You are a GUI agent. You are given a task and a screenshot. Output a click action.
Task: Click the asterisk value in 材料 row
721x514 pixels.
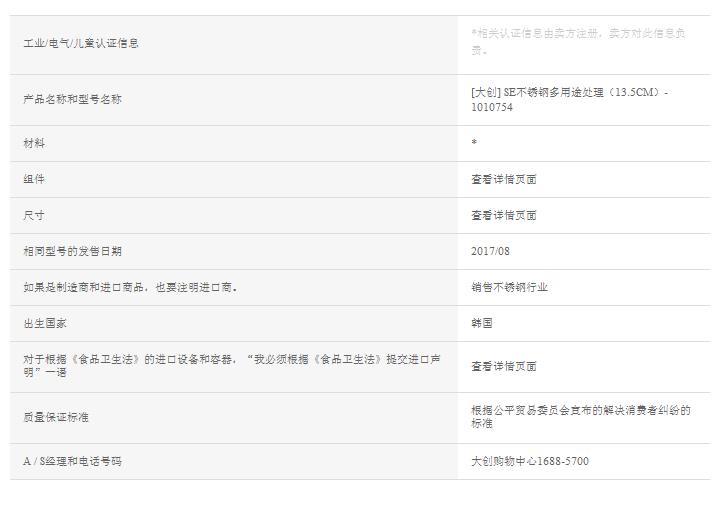(474, 143)
